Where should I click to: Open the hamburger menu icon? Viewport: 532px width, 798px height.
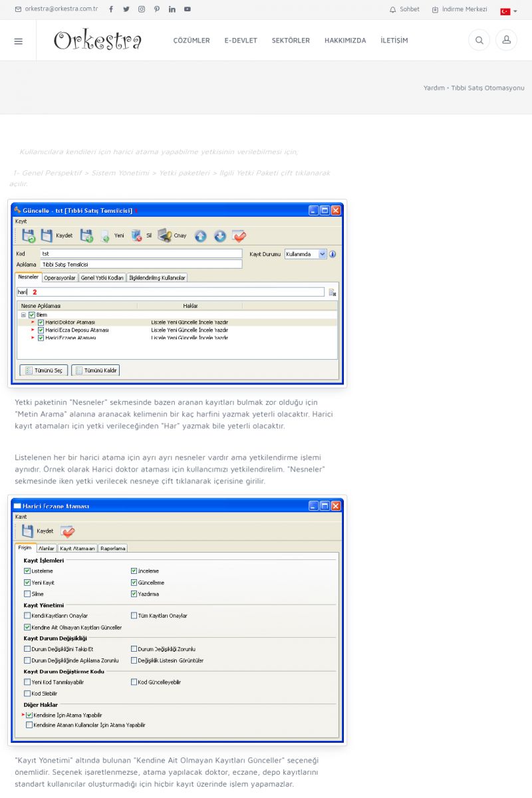(18, 41)
